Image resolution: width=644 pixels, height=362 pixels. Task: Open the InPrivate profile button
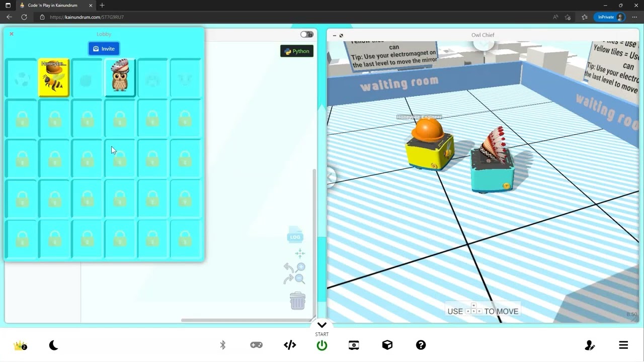click(609, 17)
